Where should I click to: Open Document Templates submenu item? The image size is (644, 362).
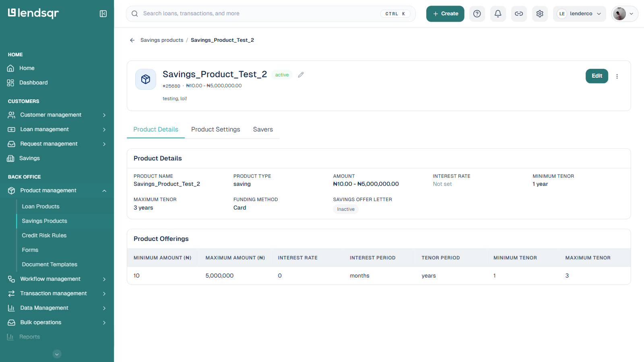click(50, 265)
